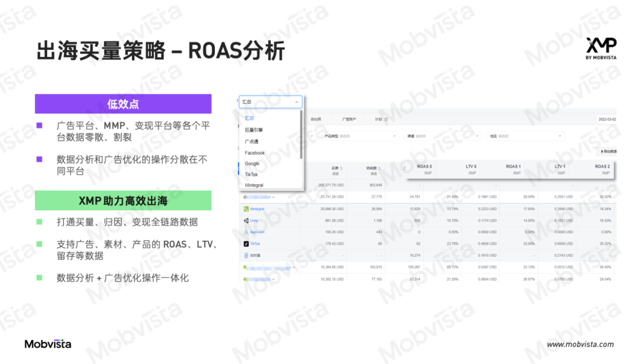The height and width of the screenshot is (364, 634).
Task: Click the 802,648 total conversions cell
Action: coord(376,186)
